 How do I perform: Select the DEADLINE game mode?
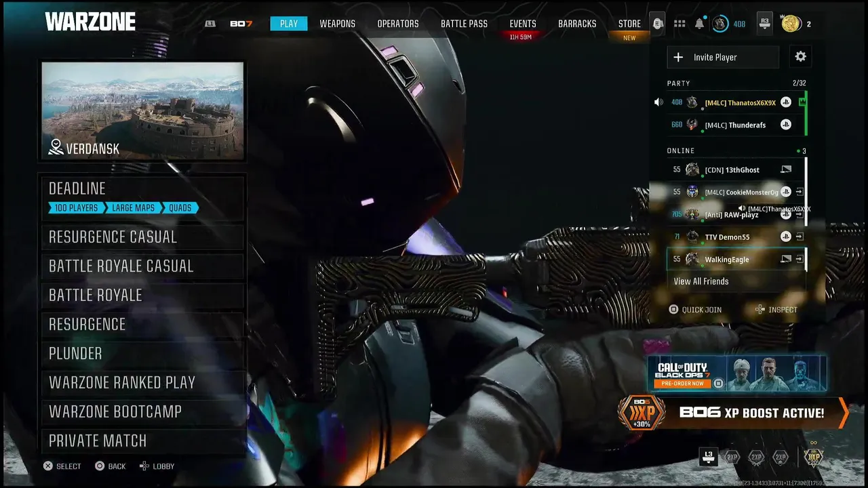[142, 197]
